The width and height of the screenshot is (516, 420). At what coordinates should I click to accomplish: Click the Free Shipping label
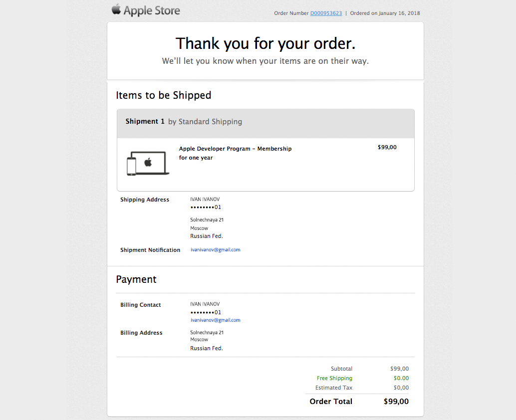pyautogui.click(x=334, y=378)
